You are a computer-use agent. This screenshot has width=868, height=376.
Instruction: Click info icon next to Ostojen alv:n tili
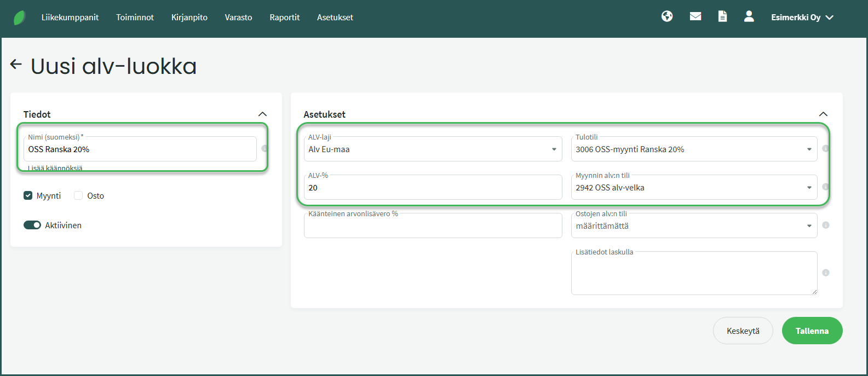(826, 225)
